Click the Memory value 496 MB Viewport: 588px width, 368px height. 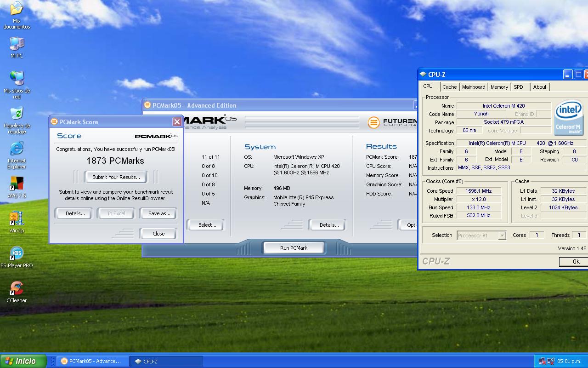click(x=282, y=188)
